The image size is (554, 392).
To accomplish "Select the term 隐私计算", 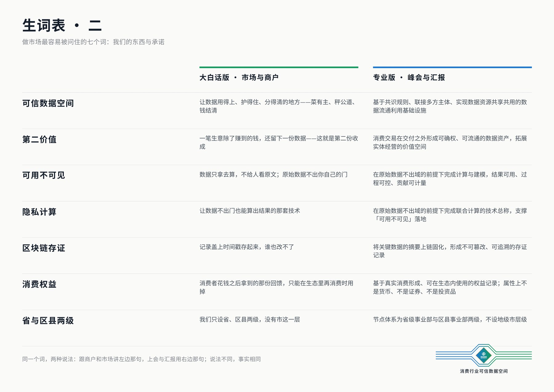I will pyautogui.click(x=39, y=212).
